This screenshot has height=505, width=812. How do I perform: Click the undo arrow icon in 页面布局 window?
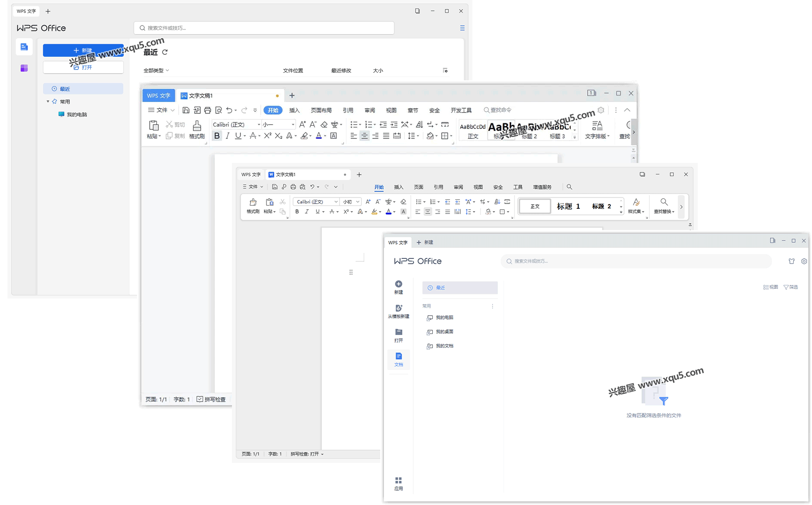(x=229, y=110)
